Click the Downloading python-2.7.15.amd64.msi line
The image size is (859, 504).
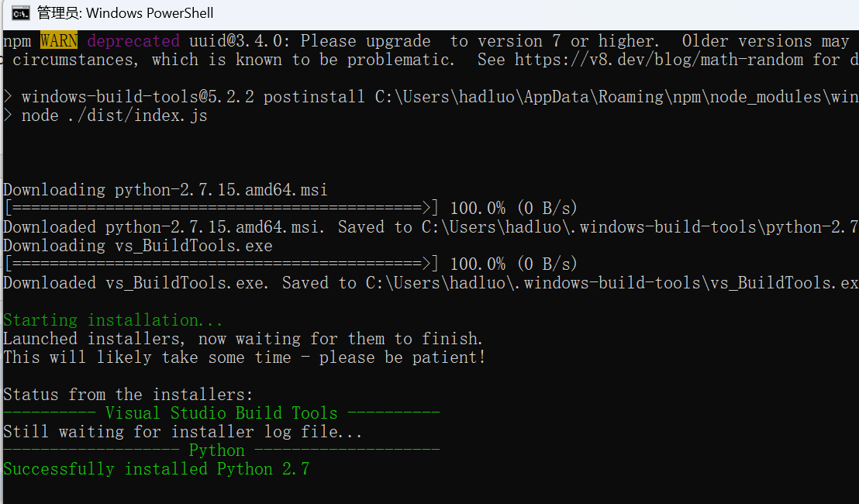165,190
